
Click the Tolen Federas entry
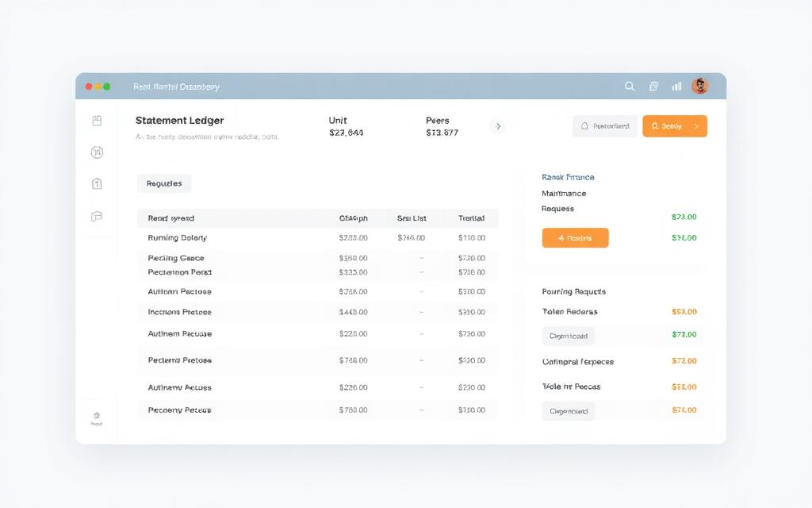(x=569, y=311)
